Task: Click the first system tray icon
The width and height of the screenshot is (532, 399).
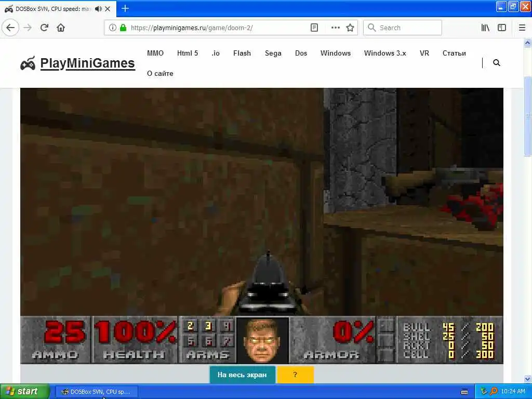Action: coord(484,391)
